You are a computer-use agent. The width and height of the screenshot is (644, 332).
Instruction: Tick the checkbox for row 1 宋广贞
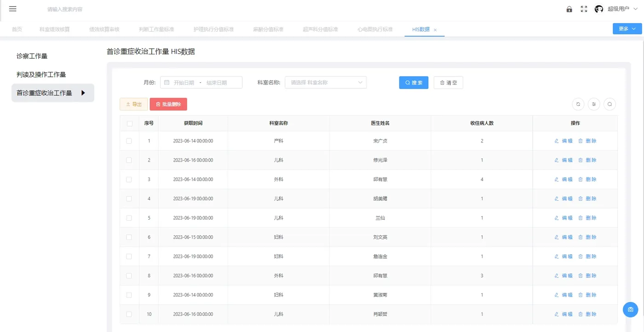pos(129,141)
